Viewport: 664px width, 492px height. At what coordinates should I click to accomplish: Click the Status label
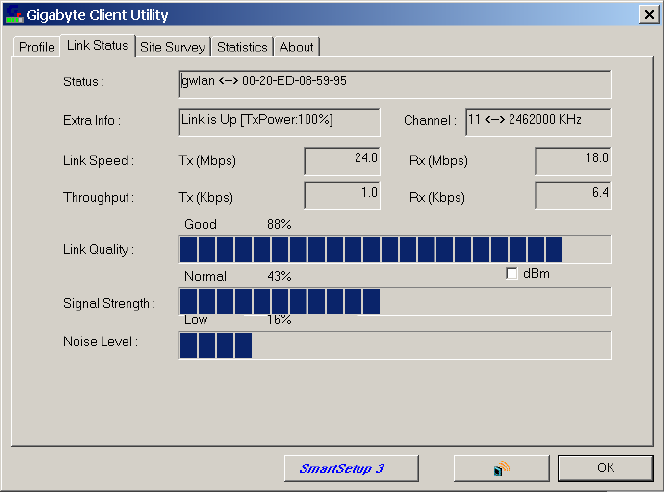point(83,81)
